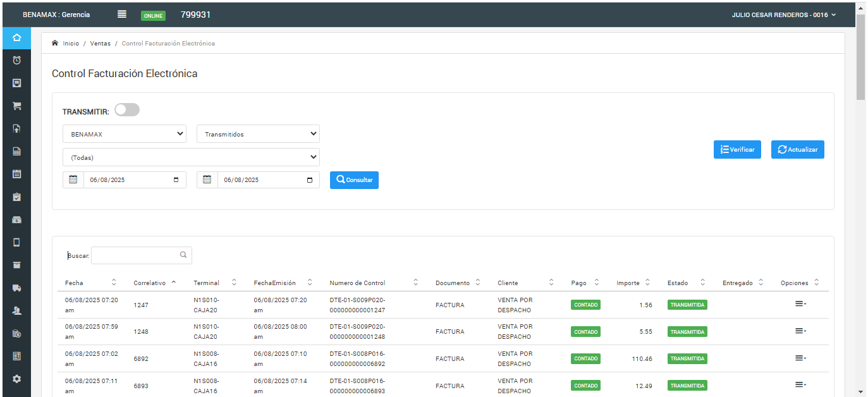The width and height of the screenshot is (868, 397).
Task: Click calendar icon beside the start date
Action: [x=73, y=180]
